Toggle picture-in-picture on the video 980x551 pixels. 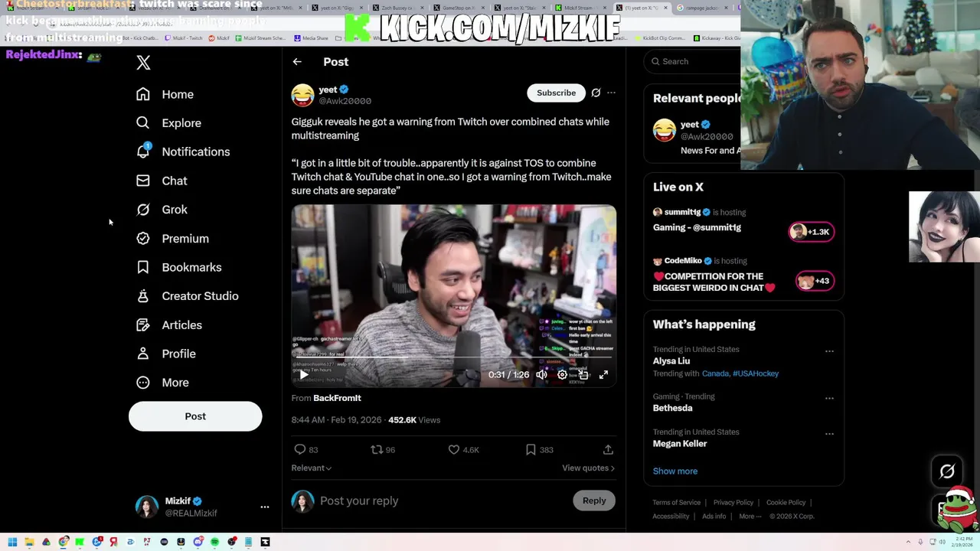(x=583, y=375)
